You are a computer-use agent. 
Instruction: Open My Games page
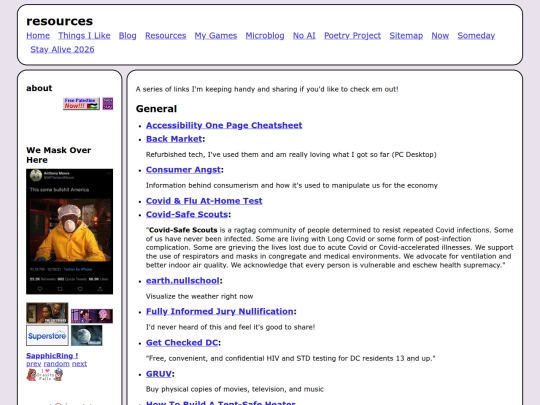216,35
